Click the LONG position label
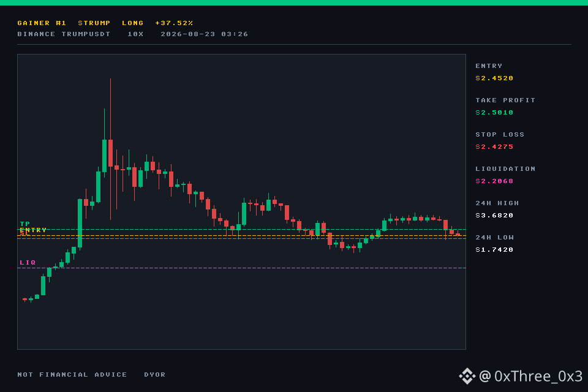Image resolution: width=588 pixels, height=392 pixels. tap(133, 23)
